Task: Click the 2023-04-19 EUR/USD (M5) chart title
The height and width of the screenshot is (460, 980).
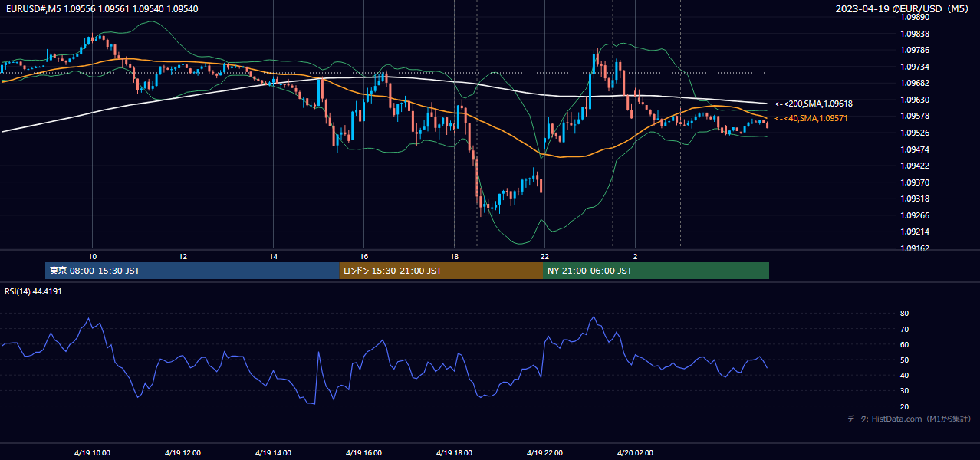Action: [903, 8]
